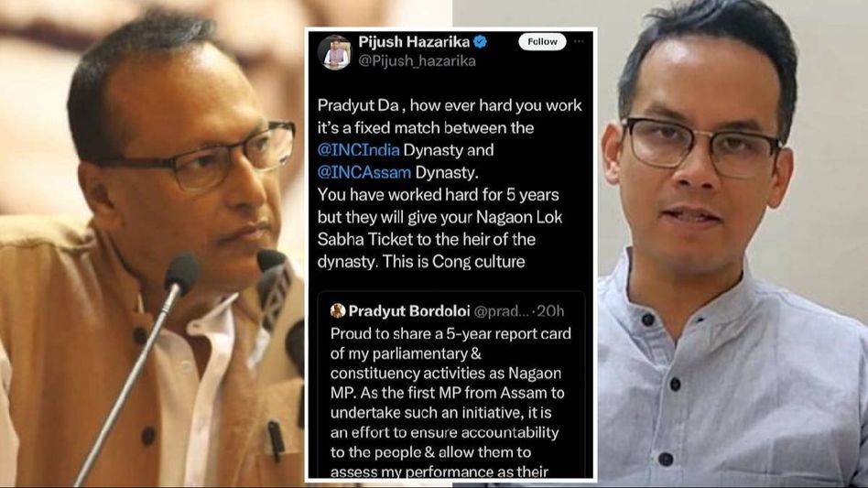The image size is (868, 488).
Task: Click the right photo of the man in the blue shirt
Action: click(732, 244)
